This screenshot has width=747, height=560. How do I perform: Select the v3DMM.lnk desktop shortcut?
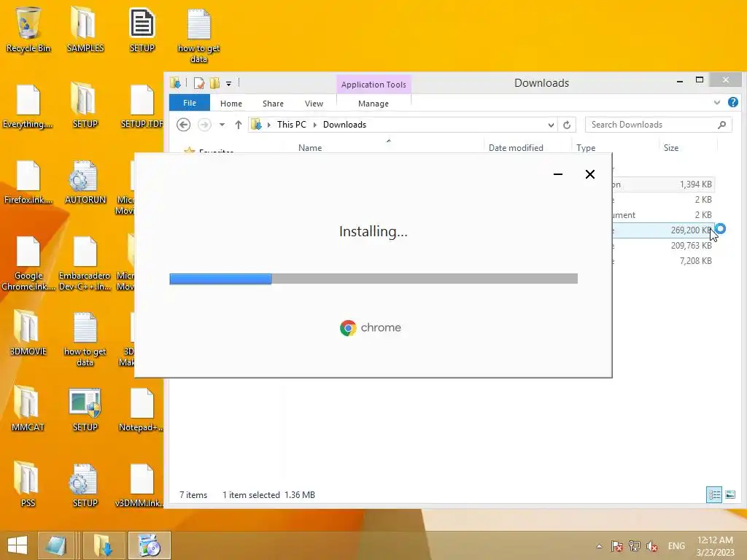(x=142, y=485)
